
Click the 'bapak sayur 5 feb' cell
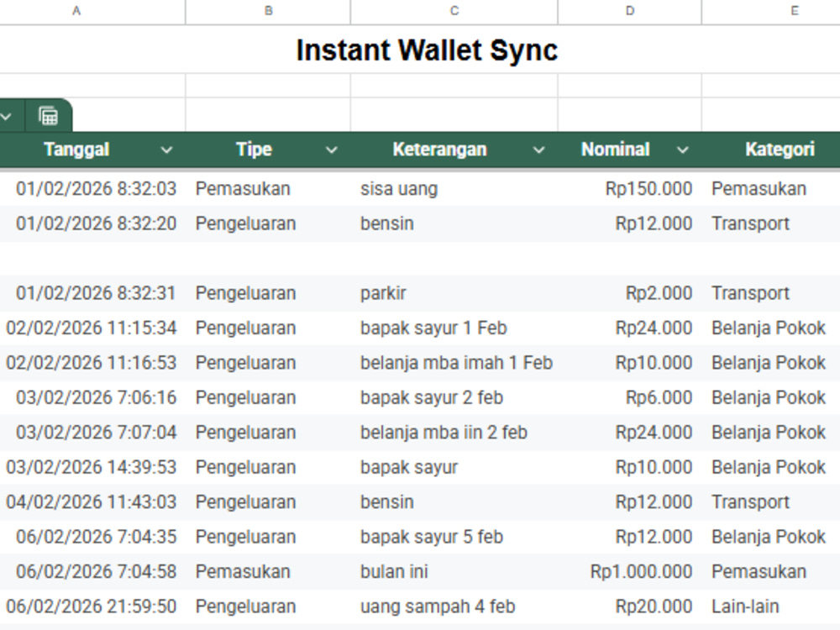454,537
